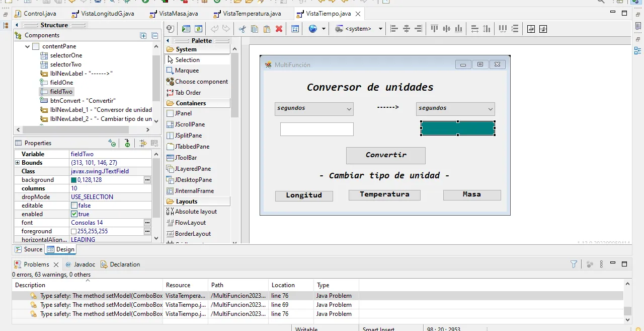Click the Show advanced properties icon
This screenshot has width=644, height=331.
tap(143, 143)
